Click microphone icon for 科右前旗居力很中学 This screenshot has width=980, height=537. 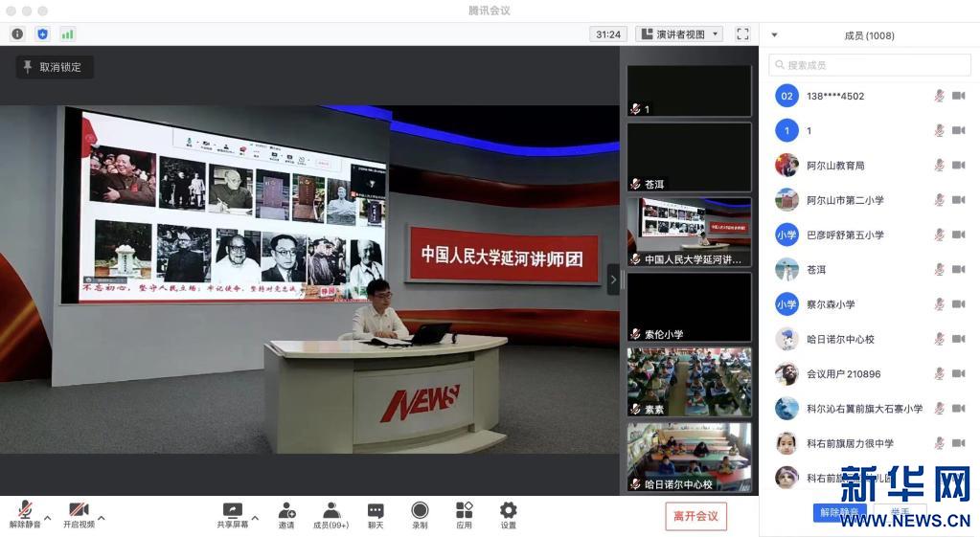pyautogui.click(x=939, y=443)
